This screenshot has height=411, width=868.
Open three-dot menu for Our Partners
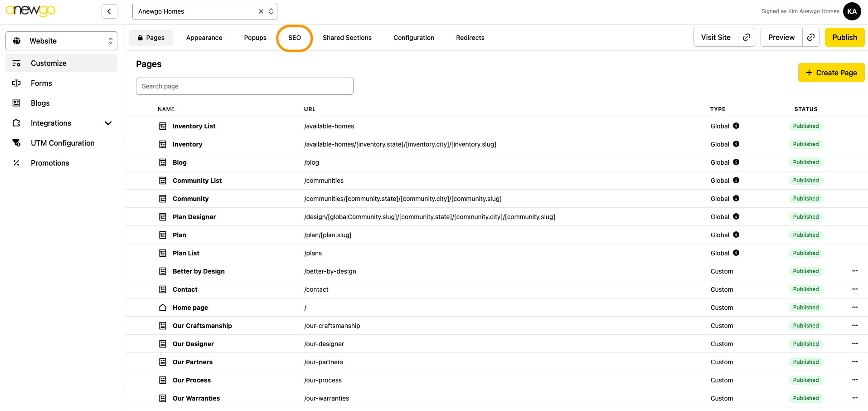(854, 362)
